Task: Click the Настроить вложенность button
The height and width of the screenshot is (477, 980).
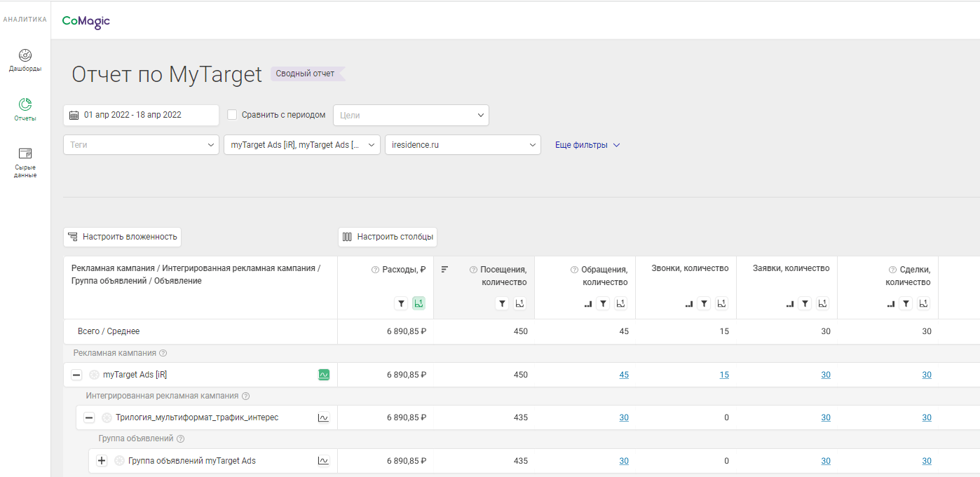Action: (122, 237)
